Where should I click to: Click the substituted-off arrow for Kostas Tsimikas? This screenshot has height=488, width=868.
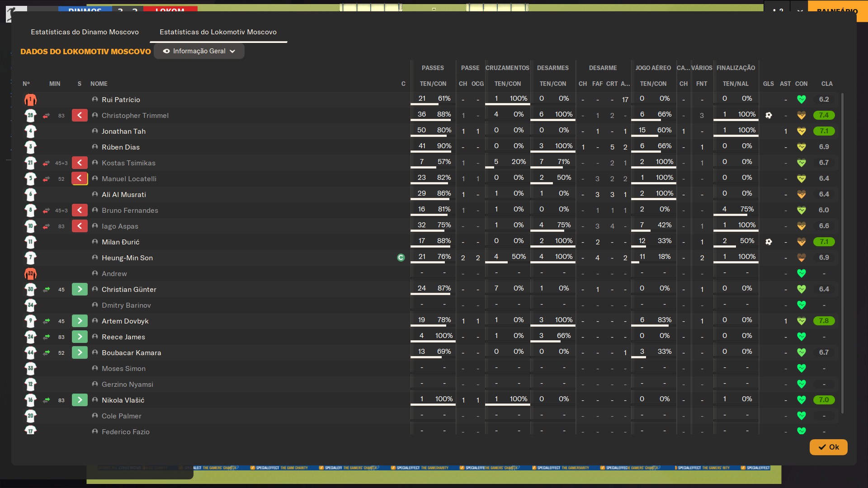tap(80, 163)
